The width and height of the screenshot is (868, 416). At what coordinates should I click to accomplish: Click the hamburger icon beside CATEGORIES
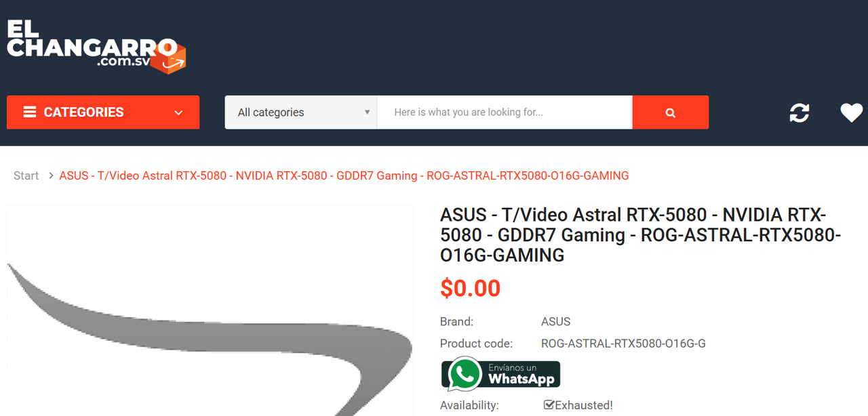[30, 112]
